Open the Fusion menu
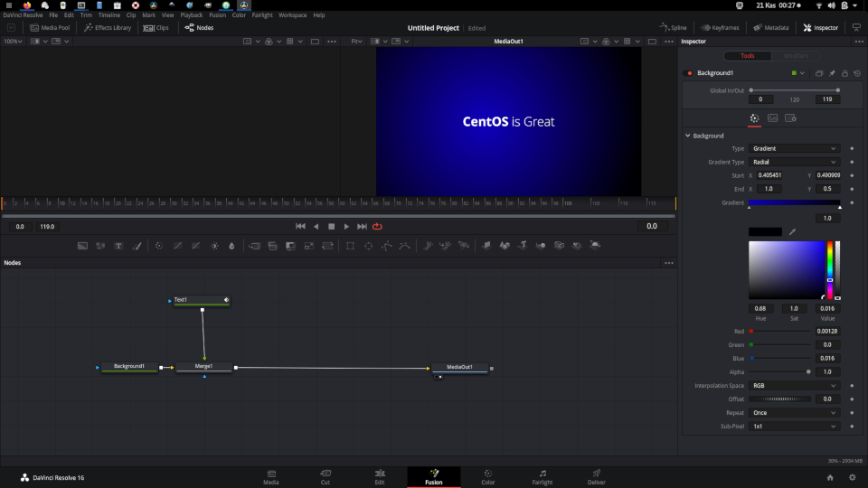868x488 pixels. coord(218,15)
